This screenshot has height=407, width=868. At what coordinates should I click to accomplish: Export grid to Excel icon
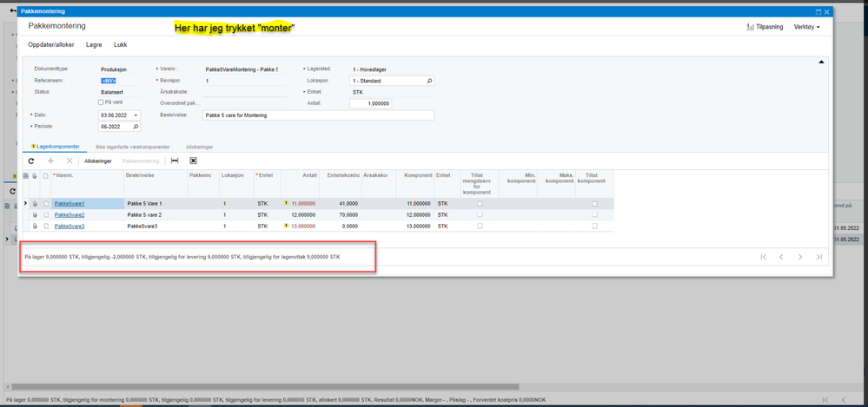[x=193, y=161]
